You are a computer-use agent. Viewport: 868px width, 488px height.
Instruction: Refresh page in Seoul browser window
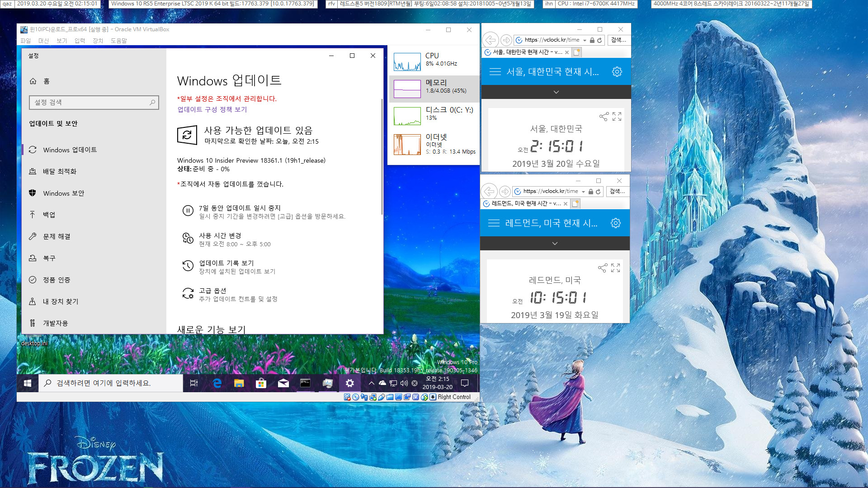coord(599,40)
